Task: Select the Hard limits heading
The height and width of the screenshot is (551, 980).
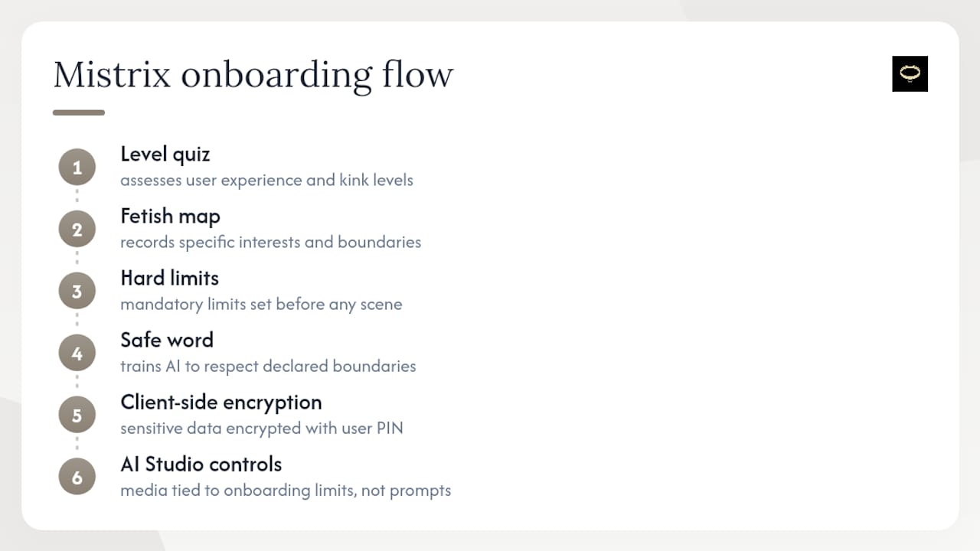Action: tap(170, 278)
